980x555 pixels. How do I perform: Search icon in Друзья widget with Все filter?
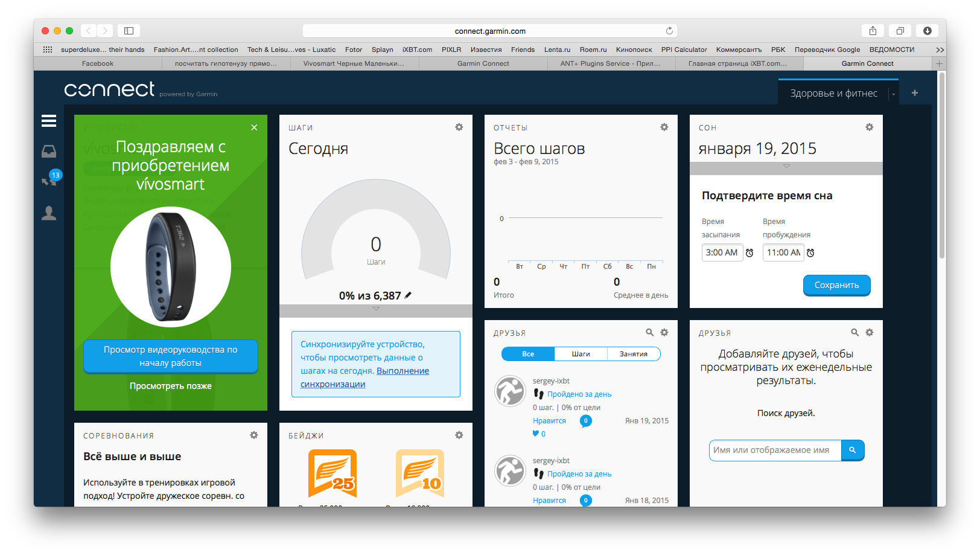(x=650, y=333)
